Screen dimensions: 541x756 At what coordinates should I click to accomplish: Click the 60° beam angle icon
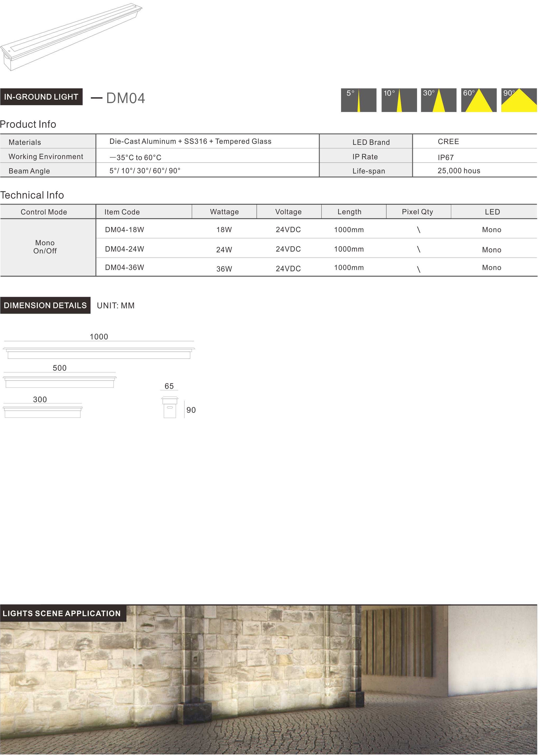point(479,100)
